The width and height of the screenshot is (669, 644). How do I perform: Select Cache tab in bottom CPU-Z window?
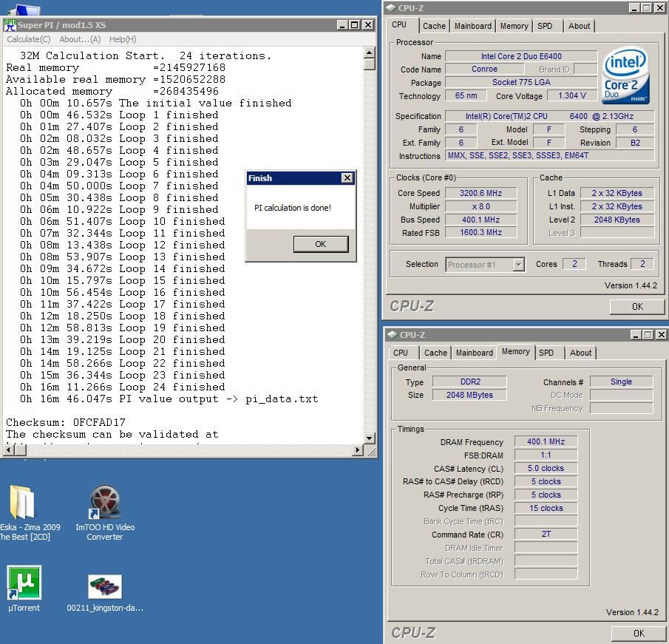435,353
